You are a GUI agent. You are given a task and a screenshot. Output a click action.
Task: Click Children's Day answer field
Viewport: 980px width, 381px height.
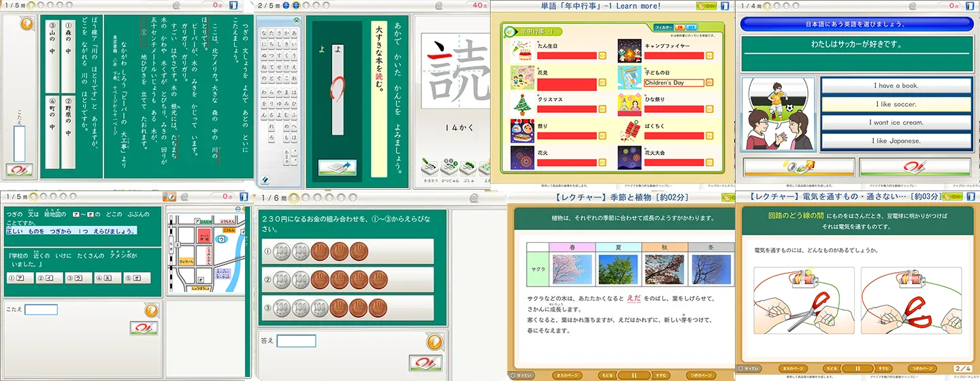point(674,83)
